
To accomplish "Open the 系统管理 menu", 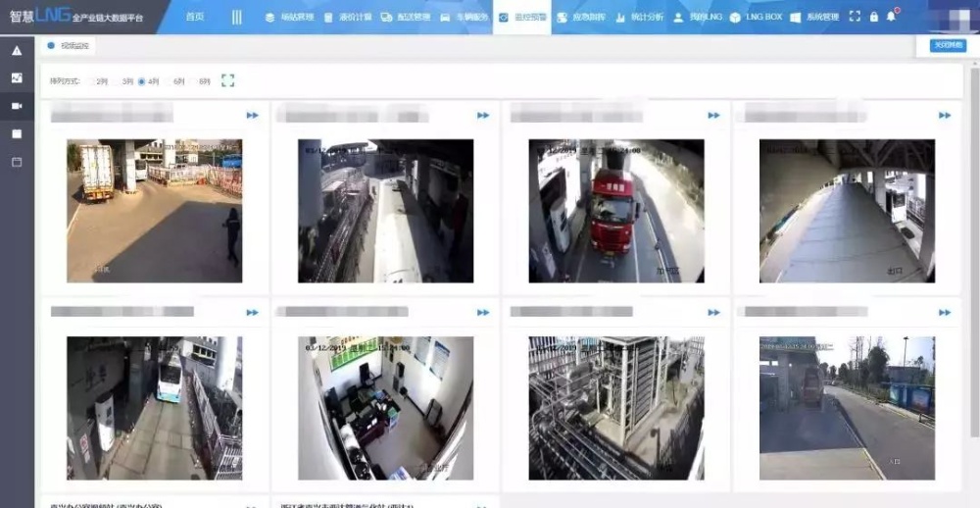I will point(815,18).
